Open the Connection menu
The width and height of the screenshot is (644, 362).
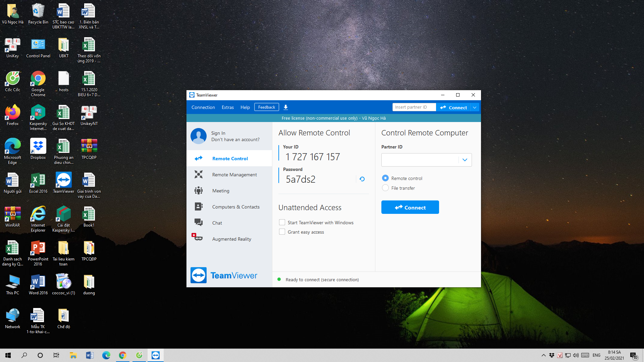tap(203, 107)
